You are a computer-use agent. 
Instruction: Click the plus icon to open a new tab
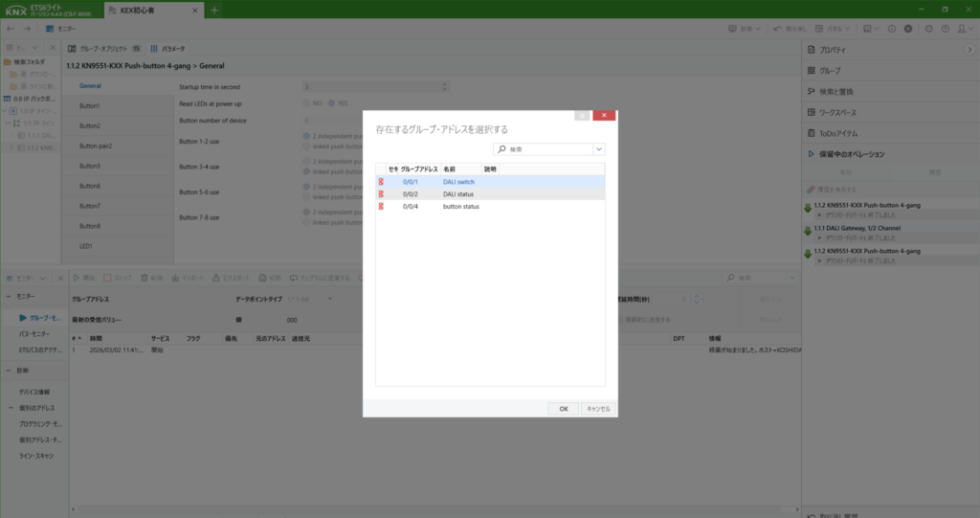coord(214,11)
